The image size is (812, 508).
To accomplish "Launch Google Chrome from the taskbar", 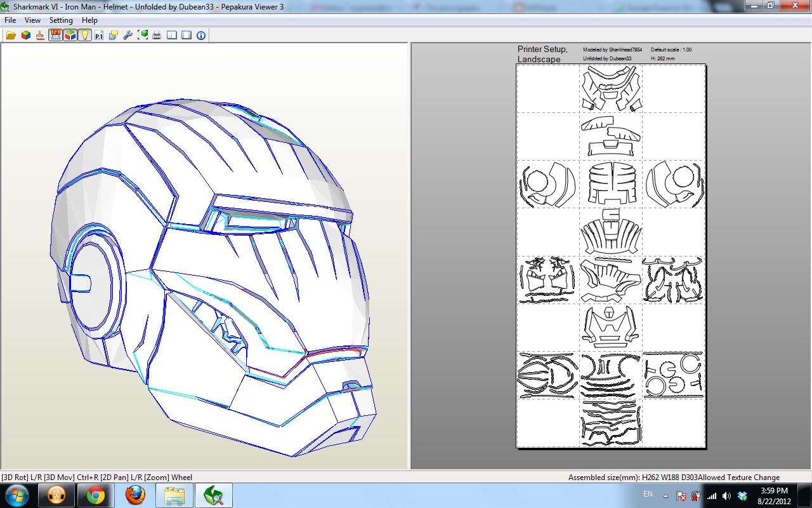I will click(96, 495).
